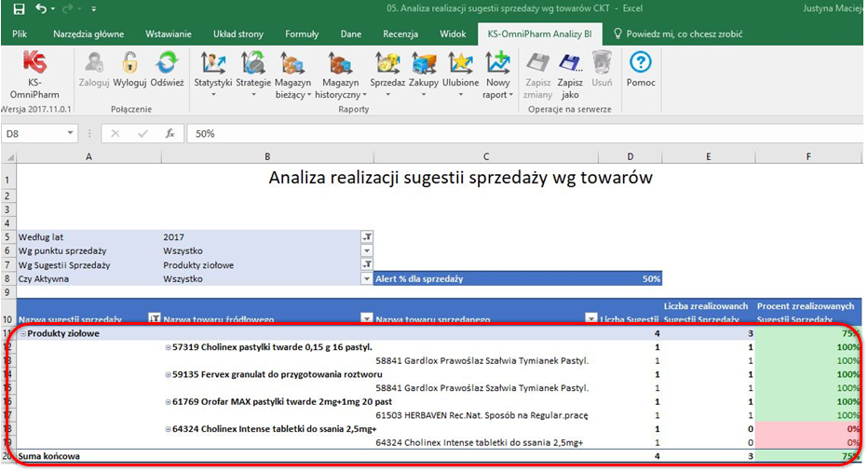Click the Nowy raport icon
The height and width of the screenshot is (472, 868).
coord(497,62)
